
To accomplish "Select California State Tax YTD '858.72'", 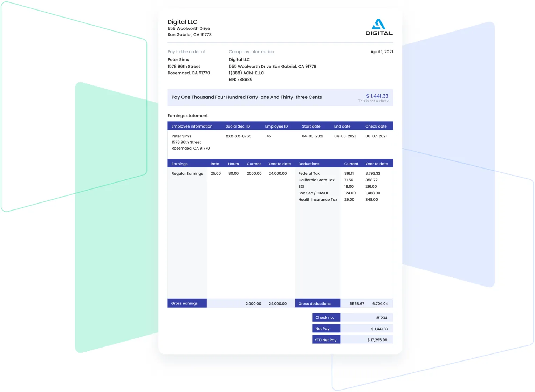I will 371,180.
